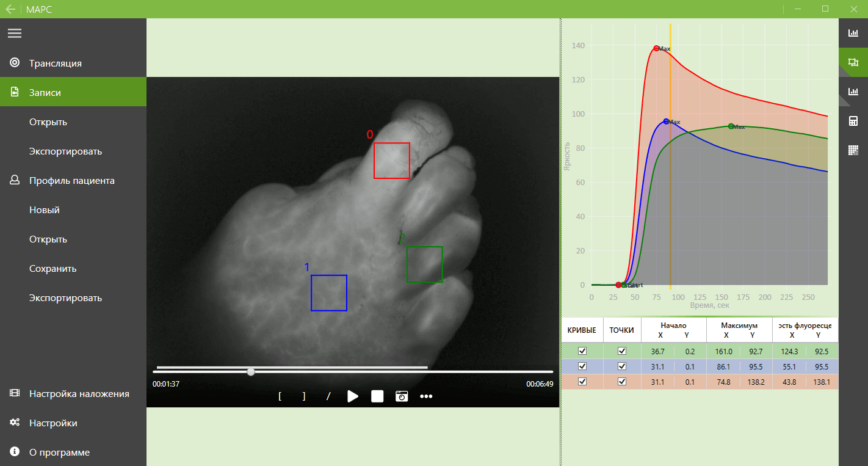This screenshot has height=466, width=868.
Task: Open more playback options (three dots)
Action: [x=426, y=396]
